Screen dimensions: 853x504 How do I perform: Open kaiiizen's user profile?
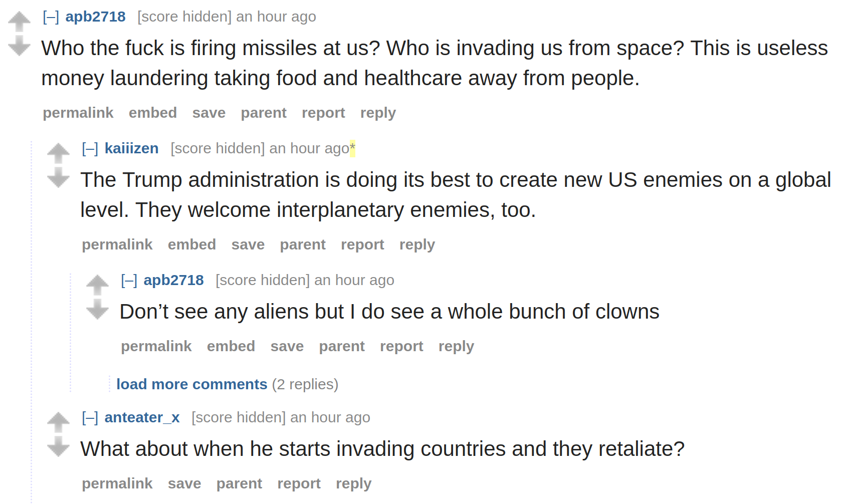(x=132, y=148)
